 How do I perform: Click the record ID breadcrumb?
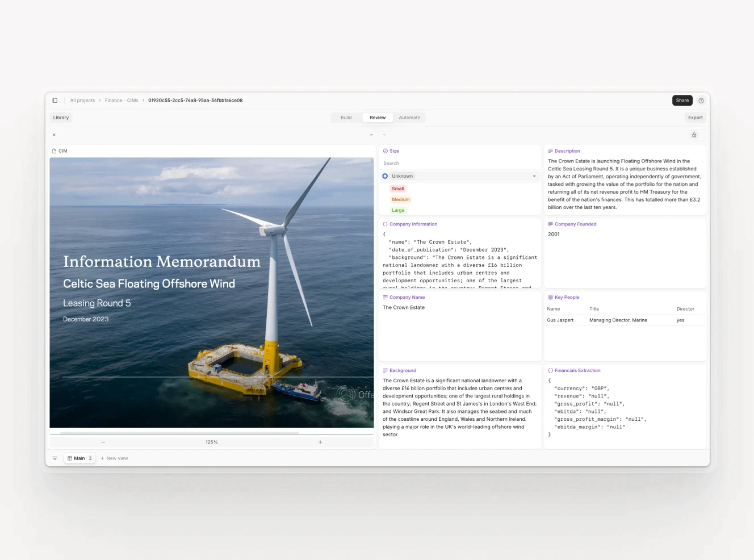pyautogui.click(x=195, y=101)
